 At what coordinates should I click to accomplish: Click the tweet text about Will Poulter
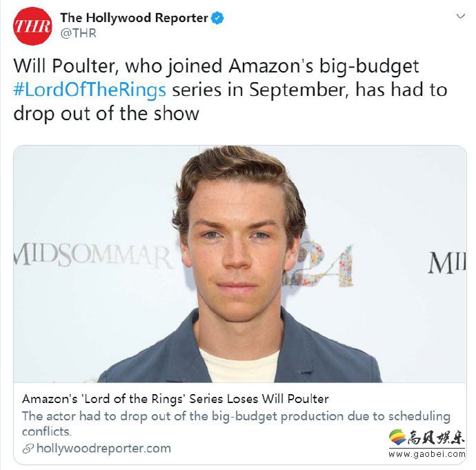point(230,90)
